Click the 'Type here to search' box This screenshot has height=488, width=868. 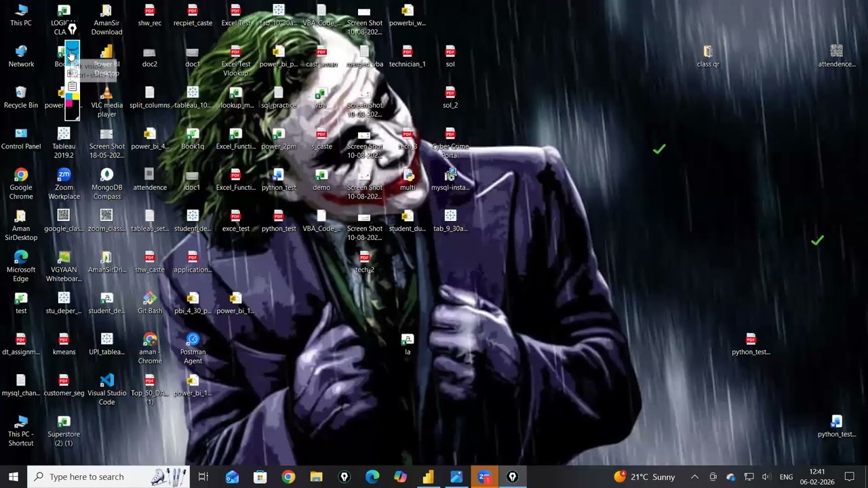tap(108, 476)
